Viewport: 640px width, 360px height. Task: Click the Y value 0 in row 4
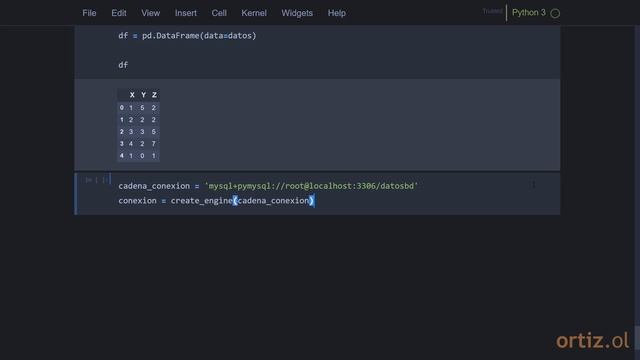[142, 156]
